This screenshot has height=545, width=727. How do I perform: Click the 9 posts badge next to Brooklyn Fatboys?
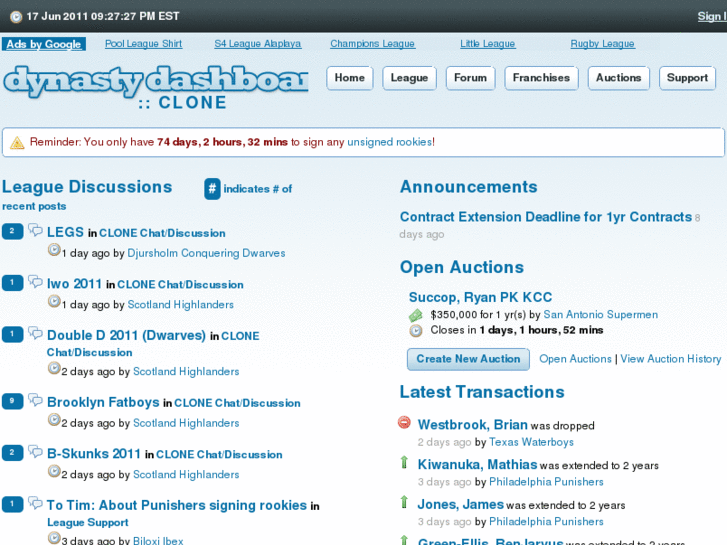[12, 401]
